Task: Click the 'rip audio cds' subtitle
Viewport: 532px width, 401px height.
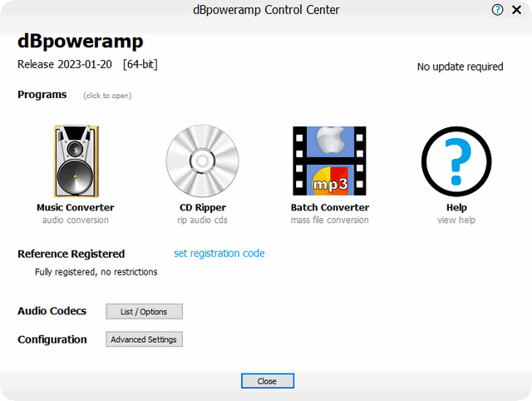Action: (x=203, y=220)
